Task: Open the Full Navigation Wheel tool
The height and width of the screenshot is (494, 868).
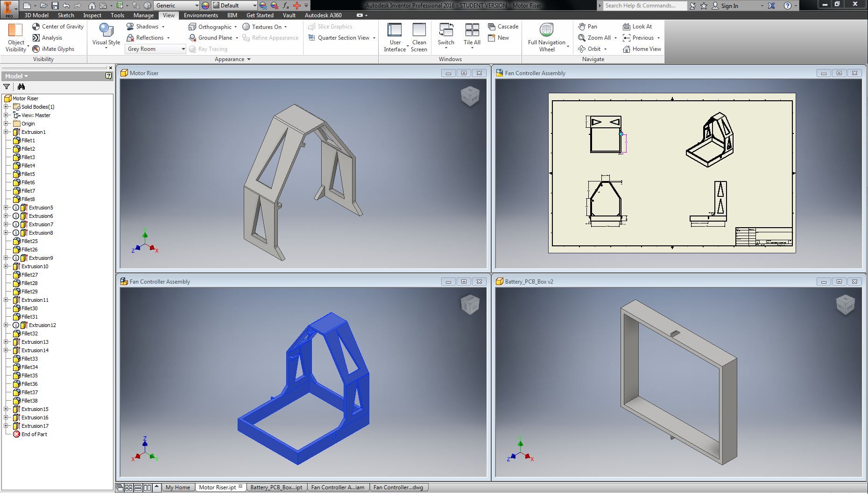Action: (546, 30)
